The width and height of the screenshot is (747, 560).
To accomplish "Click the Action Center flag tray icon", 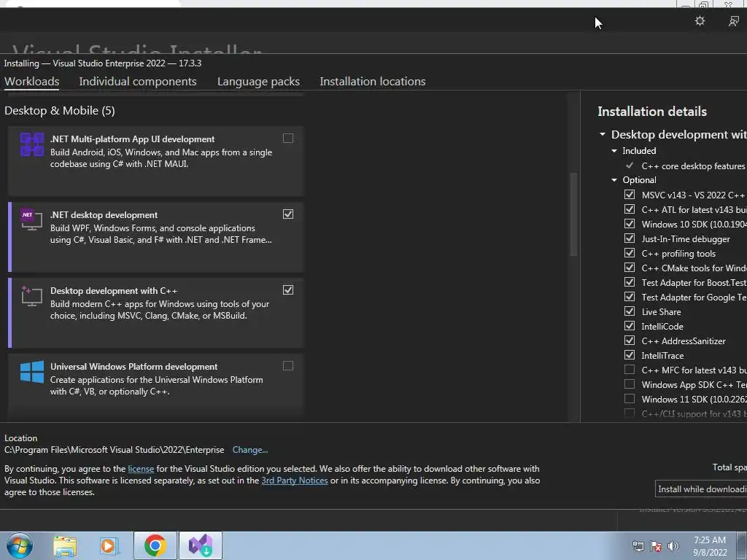I will pyautogui.click(x=656, y=546).
